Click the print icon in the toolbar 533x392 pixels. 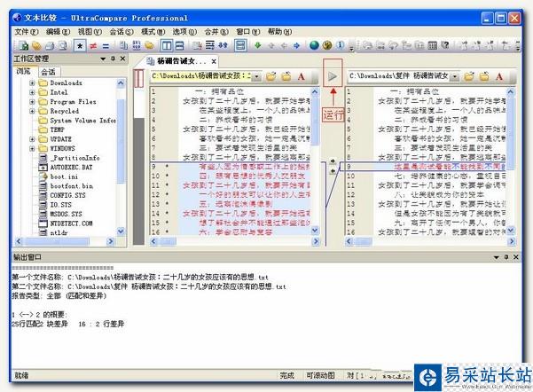tap(50, 45)
